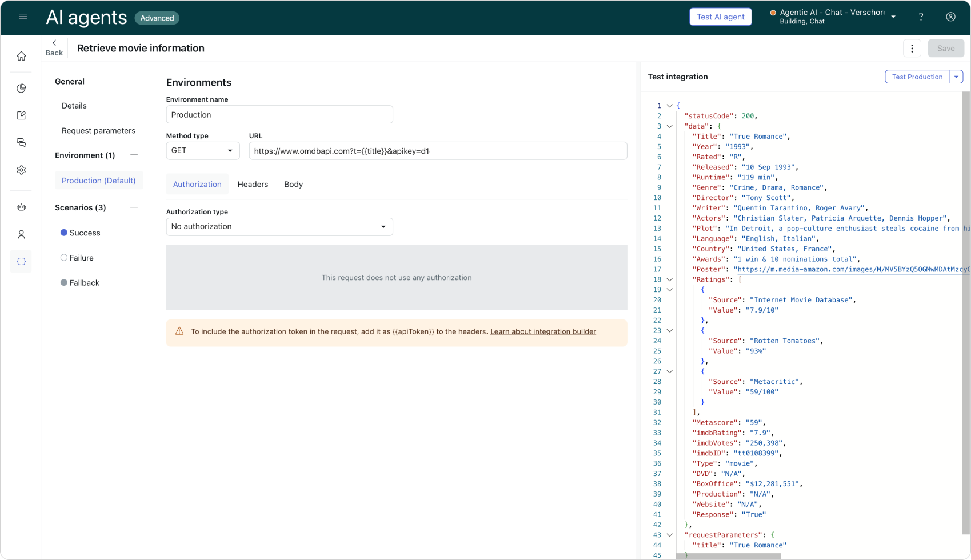Click the help question mark icon

pyautogui.click(x=921, y=17)
